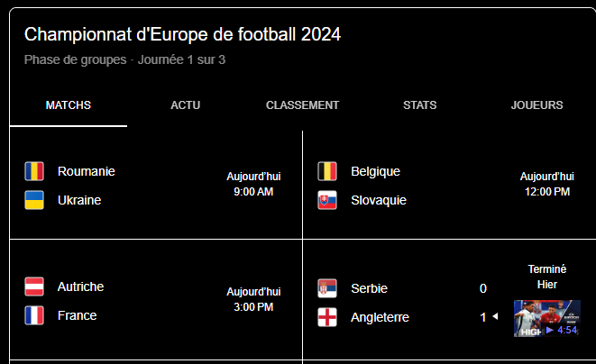Click the Belgium flag icon
This screenshot has width=596, height=364.
[327, 171]
